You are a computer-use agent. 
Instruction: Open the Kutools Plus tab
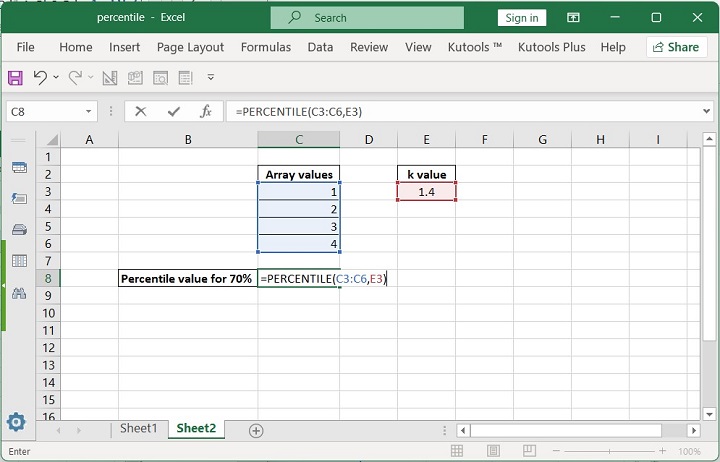click(x=551, y=47)
